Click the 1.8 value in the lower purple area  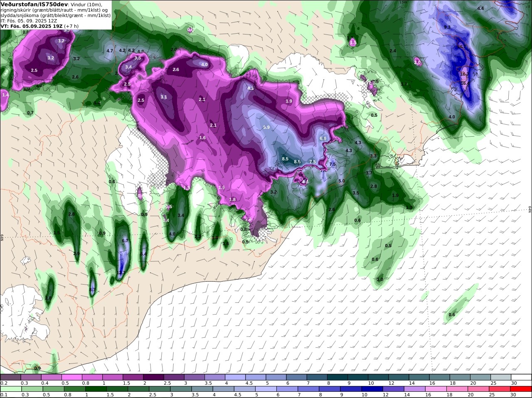click(x=233, y=199)
